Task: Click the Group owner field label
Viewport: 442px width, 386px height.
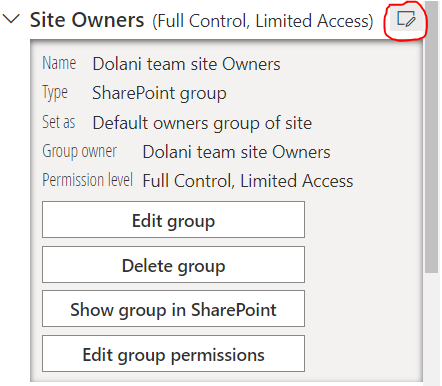Action: [80, 152]
